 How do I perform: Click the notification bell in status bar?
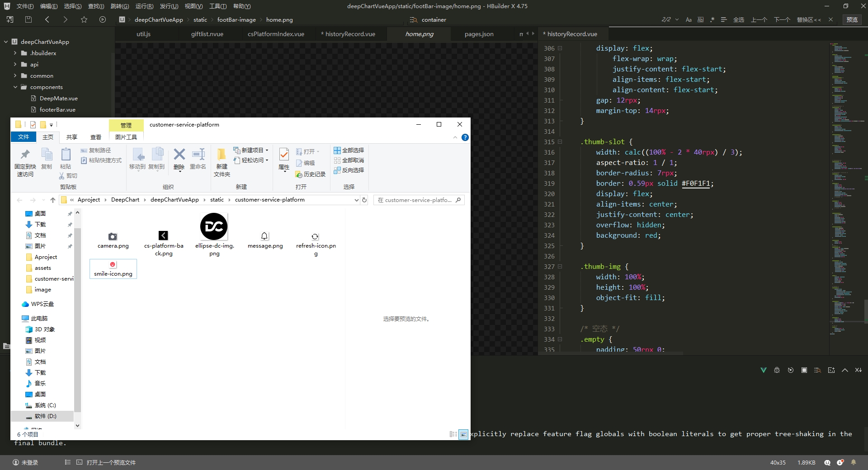tap(854, 462)
